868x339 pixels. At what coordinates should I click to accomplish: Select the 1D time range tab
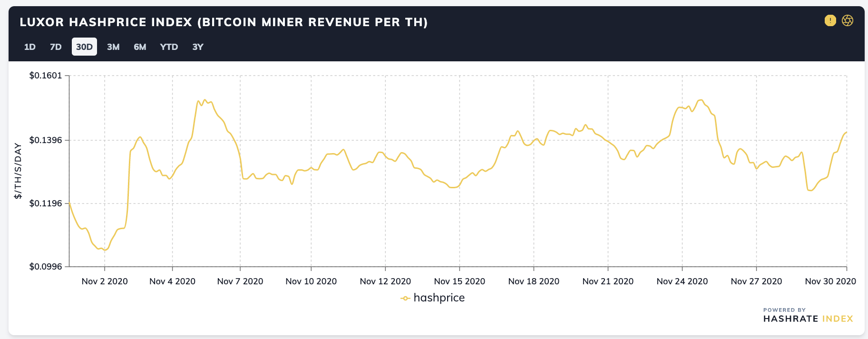30,47
